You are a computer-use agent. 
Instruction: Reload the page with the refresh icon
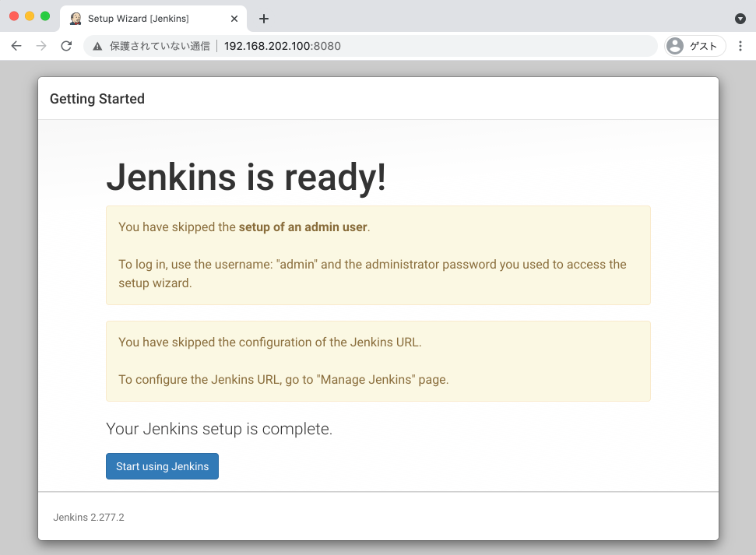coord(66,46)
